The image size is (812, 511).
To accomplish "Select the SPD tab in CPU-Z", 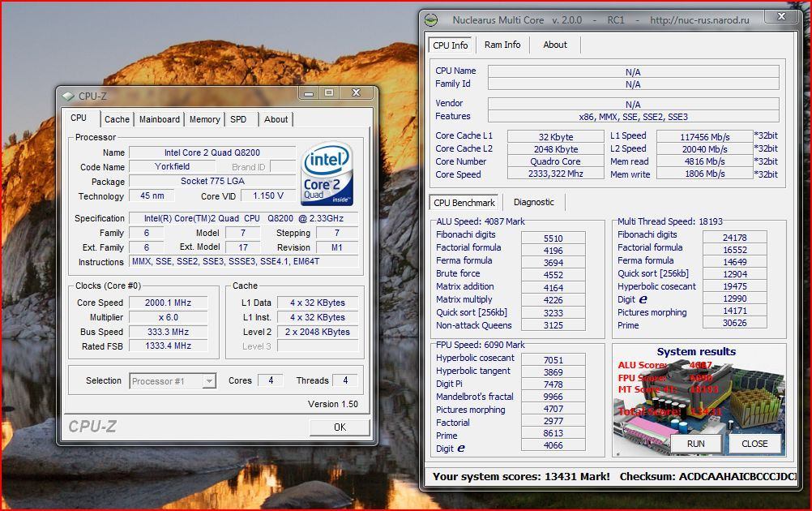I will click(238, 119).
